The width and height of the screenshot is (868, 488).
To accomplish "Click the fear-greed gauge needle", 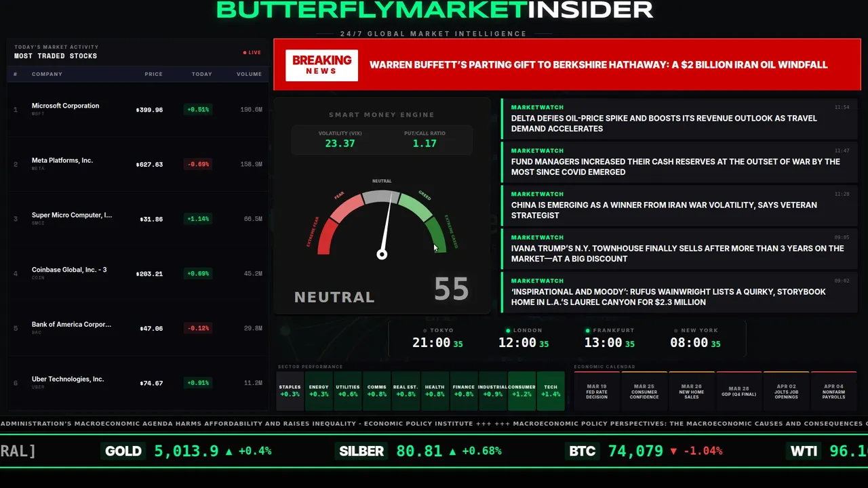I will pyautogui.click(x=387, y=226).
